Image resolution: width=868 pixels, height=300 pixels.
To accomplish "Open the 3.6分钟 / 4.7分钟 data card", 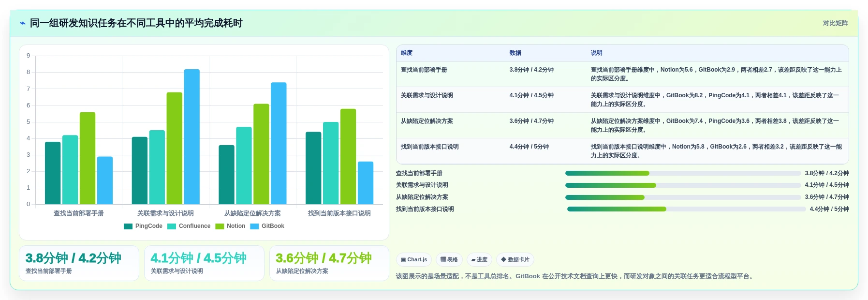I will pyautogui.click(x=329, y=263).
